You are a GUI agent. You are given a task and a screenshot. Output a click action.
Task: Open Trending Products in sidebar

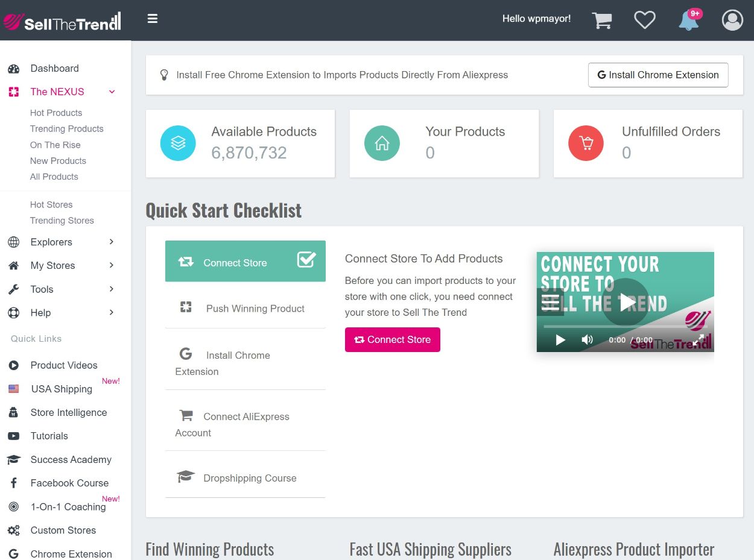coord(67,129)
